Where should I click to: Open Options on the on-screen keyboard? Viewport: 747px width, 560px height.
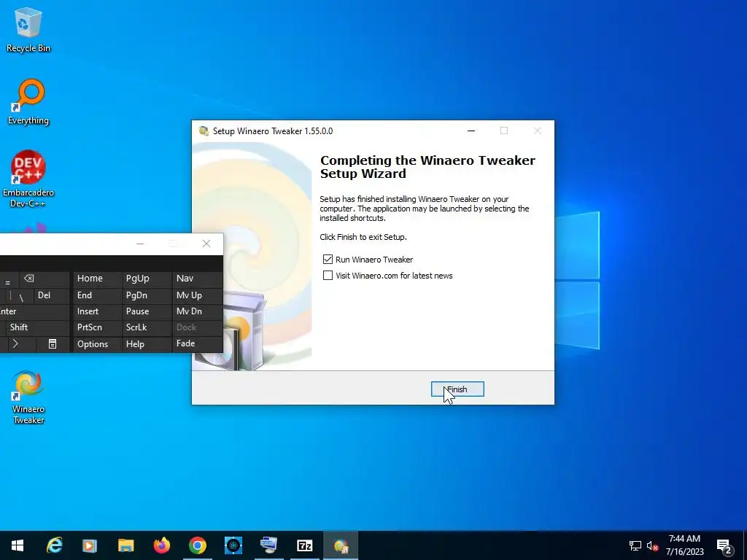[x=97, y=344]
